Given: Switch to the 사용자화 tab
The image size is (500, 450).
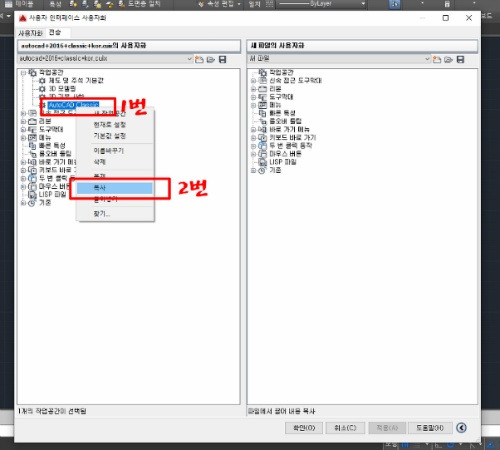Looking at the screenshot, I should pos(30,33).
